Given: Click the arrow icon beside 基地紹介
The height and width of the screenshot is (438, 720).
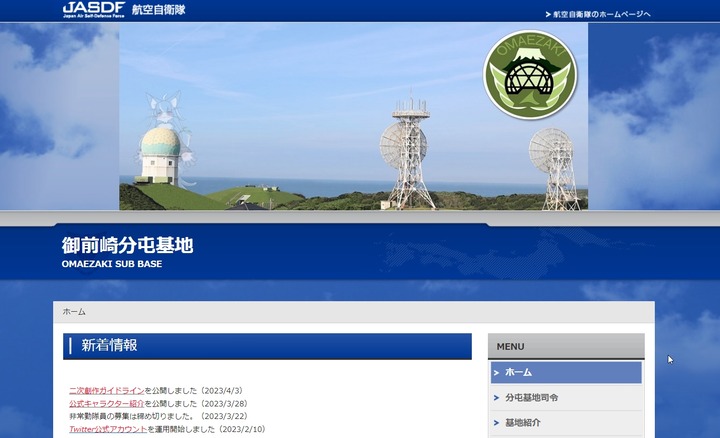Looking at the screenshot, I should tap(496, 423).
